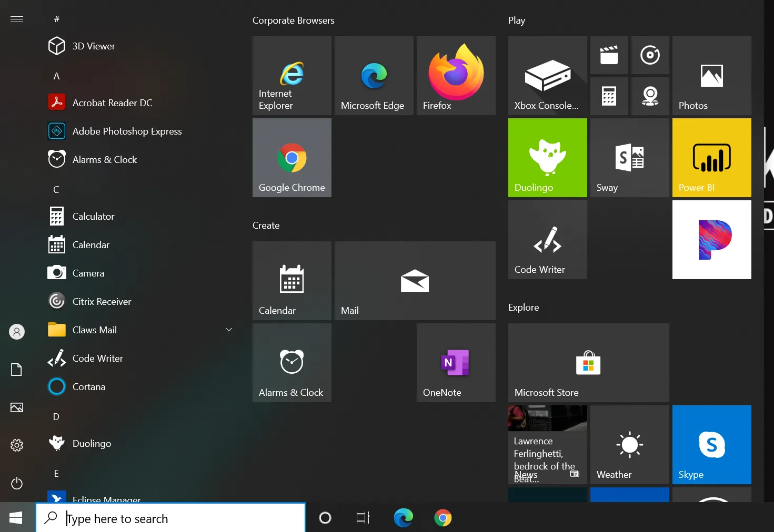Viewport: 774px width, 532px height.
Task: Open the Power options button
Action: tap(17, 483)
